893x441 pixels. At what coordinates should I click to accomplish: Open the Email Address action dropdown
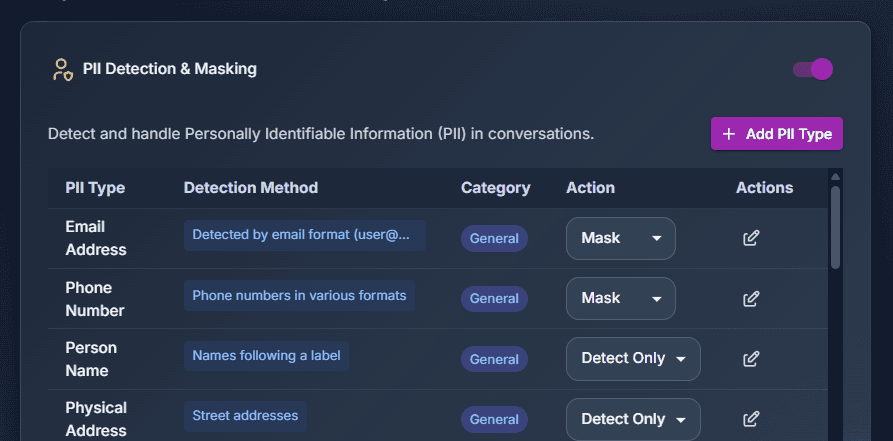pyautogui.click(x=621, y=238)
